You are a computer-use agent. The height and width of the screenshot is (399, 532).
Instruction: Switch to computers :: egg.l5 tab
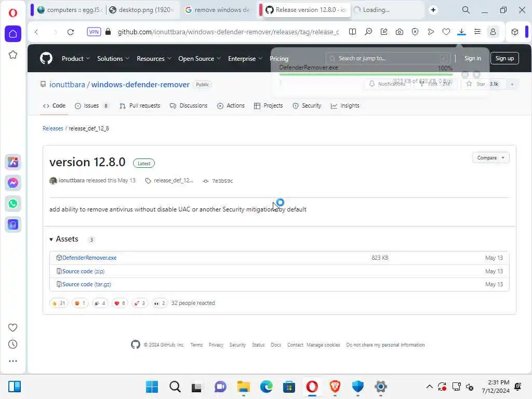pyautogui.click(x=70, y=10)
